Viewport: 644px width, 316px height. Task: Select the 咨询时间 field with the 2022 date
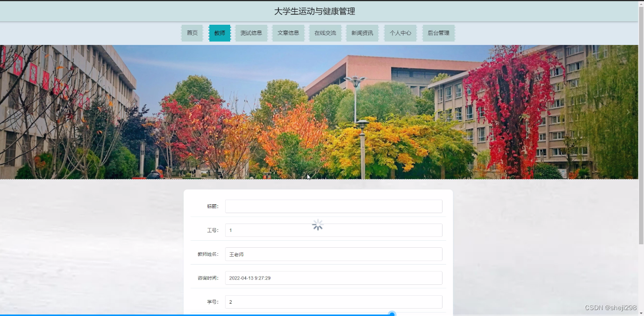[x=333, y=277]
